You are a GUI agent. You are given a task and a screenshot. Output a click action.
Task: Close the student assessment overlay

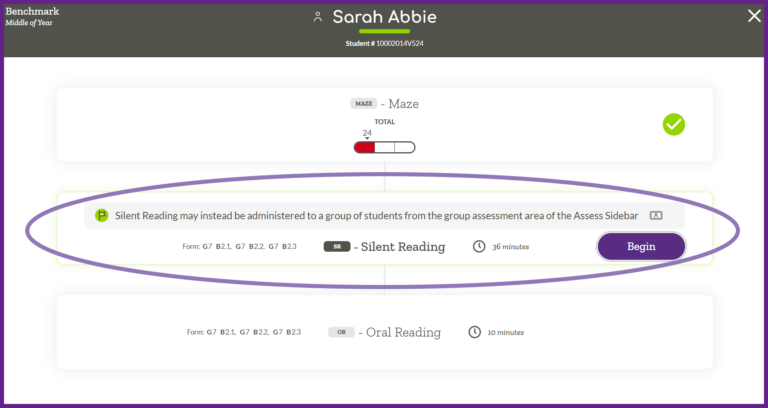tap(754, 15)
